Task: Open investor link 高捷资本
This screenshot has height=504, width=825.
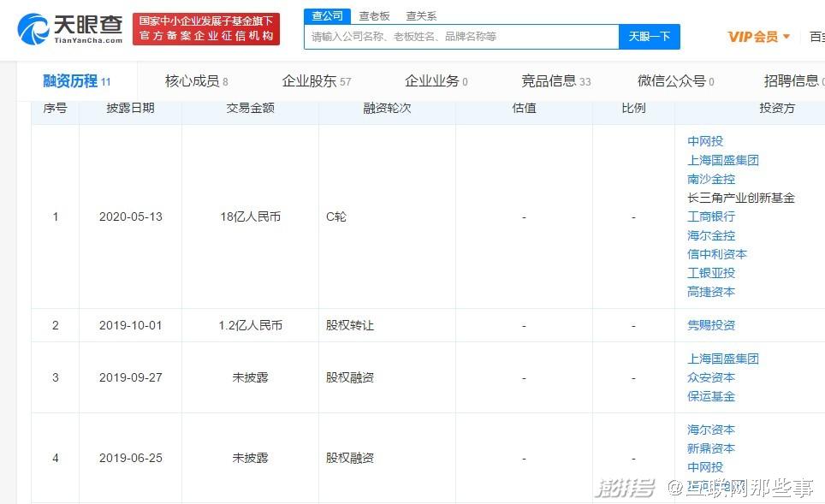Action: point(711,292)
